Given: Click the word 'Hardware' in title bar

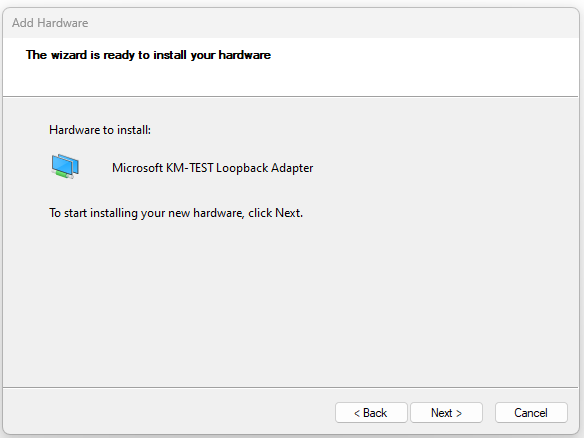Looking at the screenshot, I should click(x=63, y=23).
